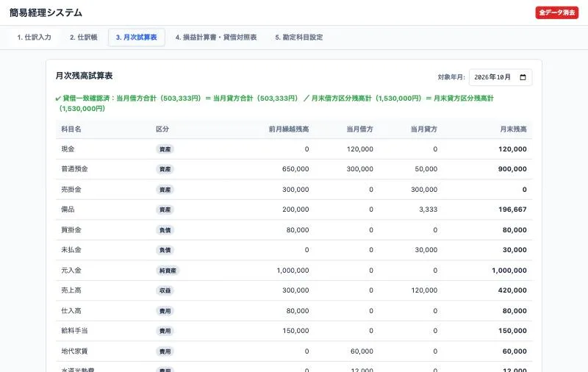Click the 簡易経理システム title

(x=46, y=12)
